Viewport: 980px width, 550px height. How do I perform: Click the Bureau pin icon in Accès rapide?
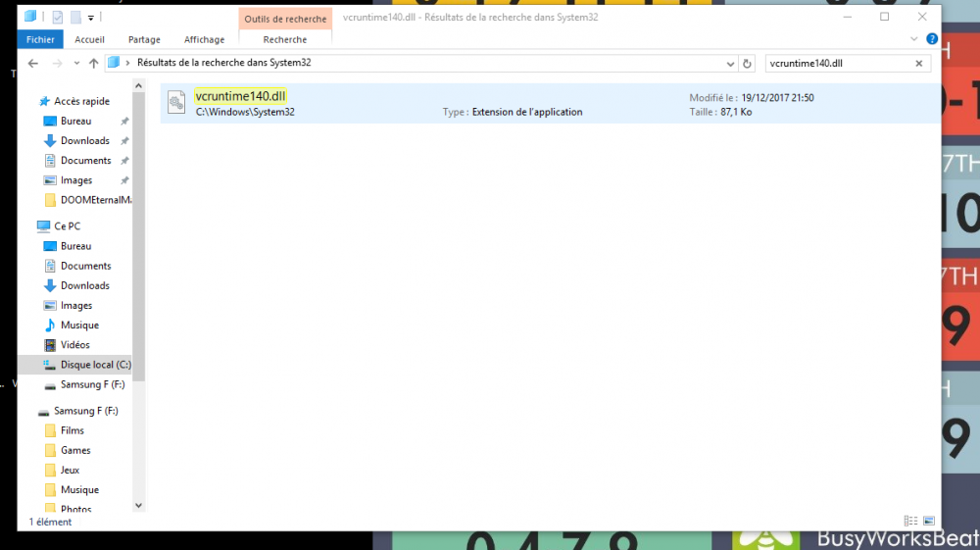(x=124, y=122)
